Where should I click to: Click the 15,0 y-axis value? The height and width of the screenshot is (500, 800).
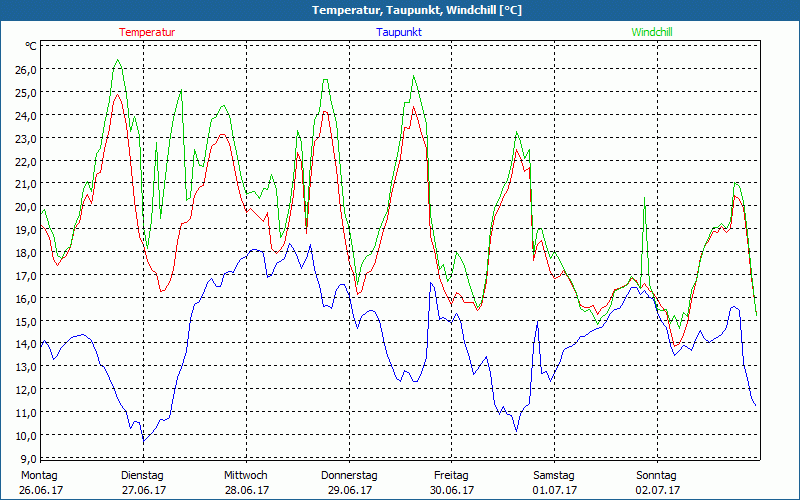(x=25, y=322)
